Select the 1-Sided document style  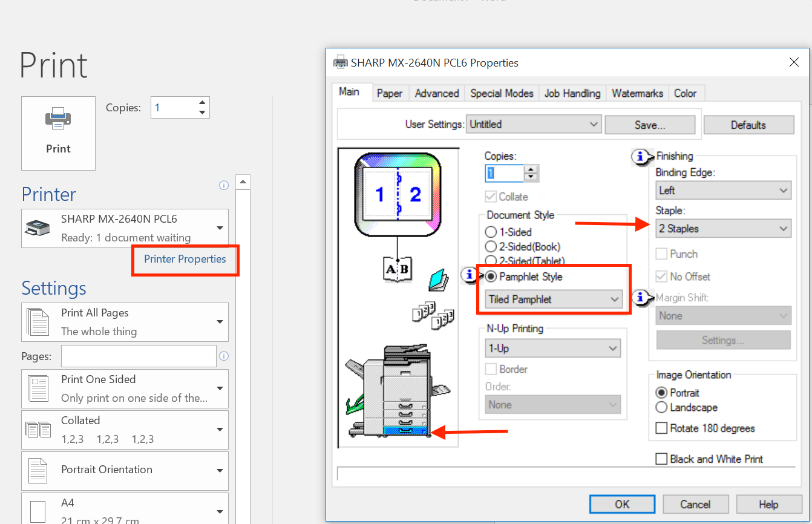tap(491, 232)
